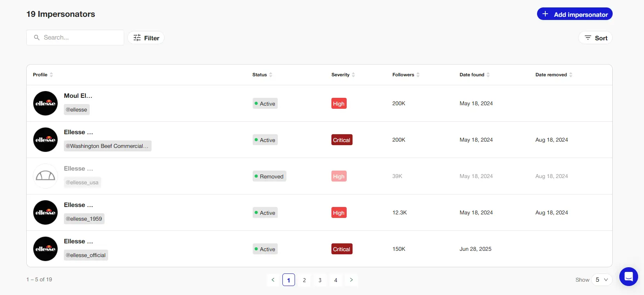Click the Add impersonator button
Screen dimensions: 644x295
(574, 14)
